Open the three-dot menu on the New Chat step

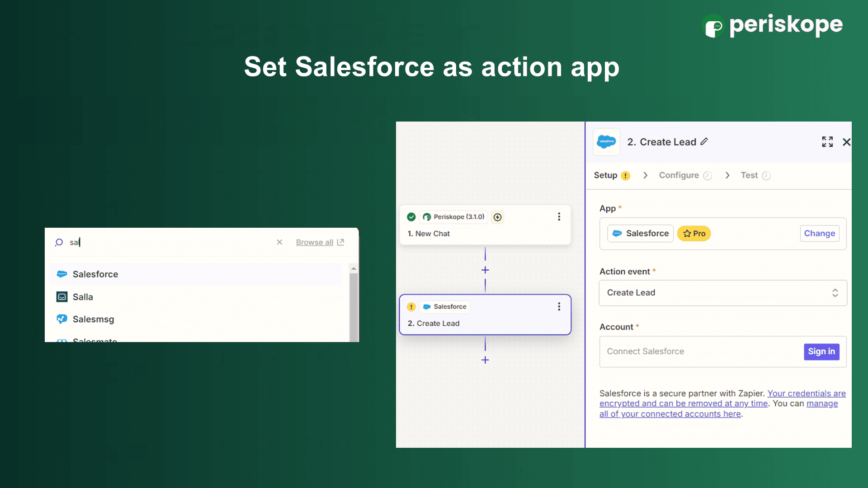[x=559, y=217]
